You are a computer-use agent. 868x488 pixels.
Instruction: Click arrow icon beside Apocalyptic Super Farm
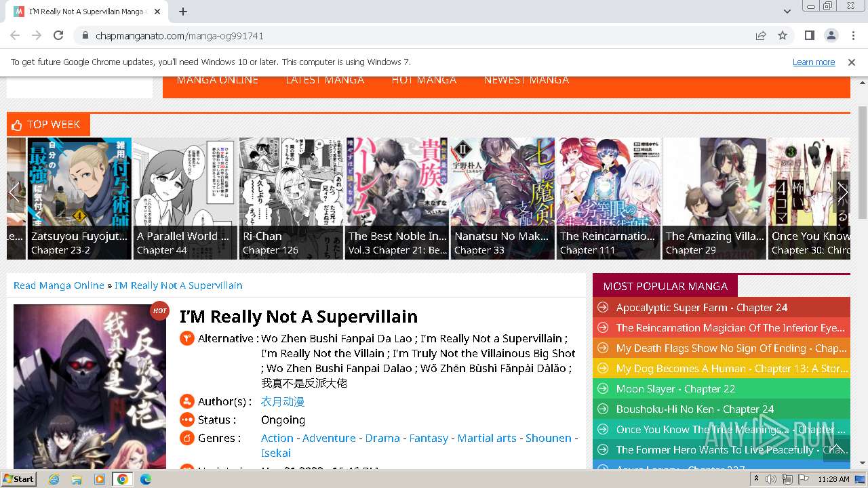602,308
